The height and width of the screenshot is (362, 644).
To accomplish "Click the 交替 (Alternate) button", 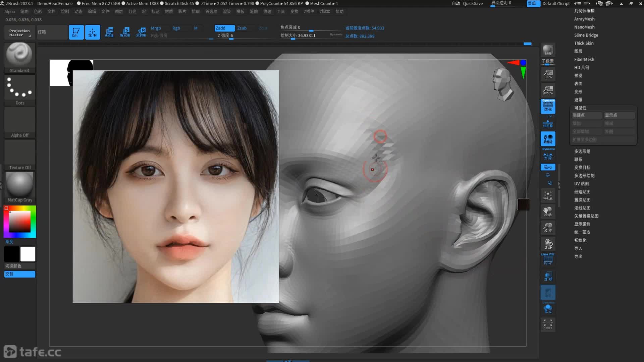I will click(x=19, y=274).
